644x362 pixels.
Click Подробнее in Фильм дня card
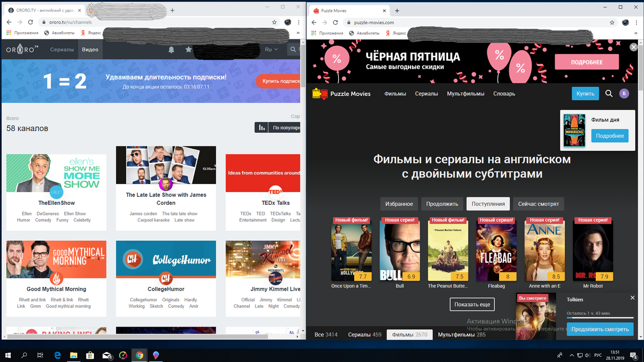610,136
